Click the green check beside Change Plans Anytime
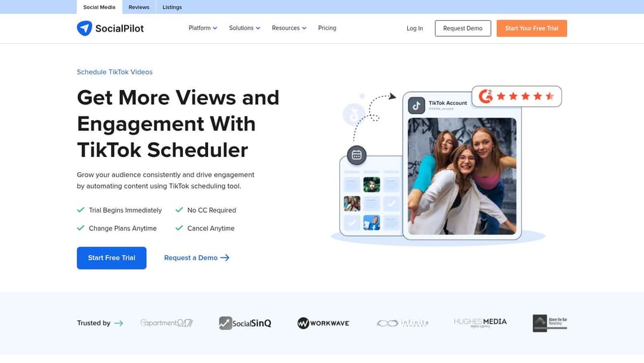 [80, 227]
